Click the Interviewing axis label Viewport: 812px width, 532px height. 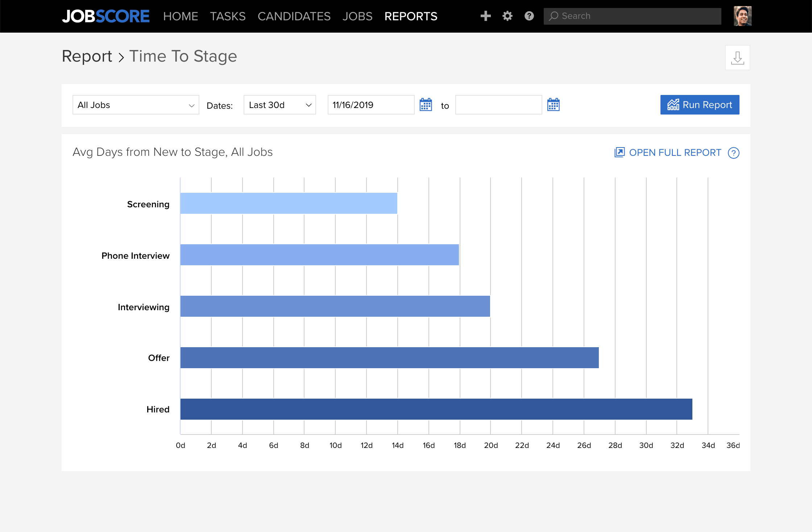point(144,307)
